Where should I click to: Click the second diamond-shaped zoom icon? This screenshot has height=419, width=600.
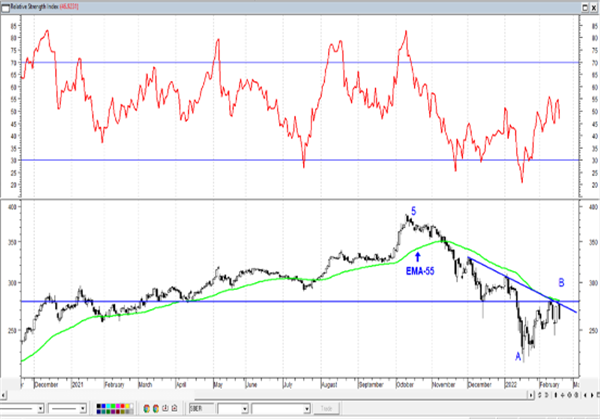(576, 395)
